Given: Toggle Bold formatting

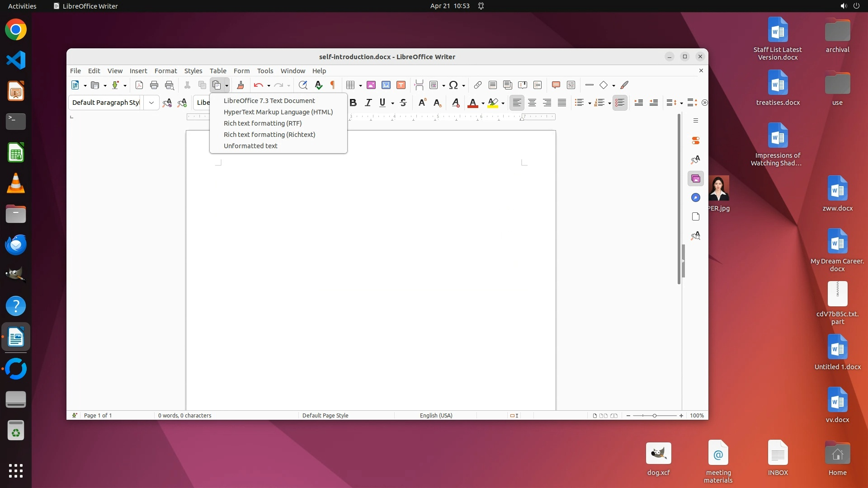Looking at the screenshot, I should 353,103.
